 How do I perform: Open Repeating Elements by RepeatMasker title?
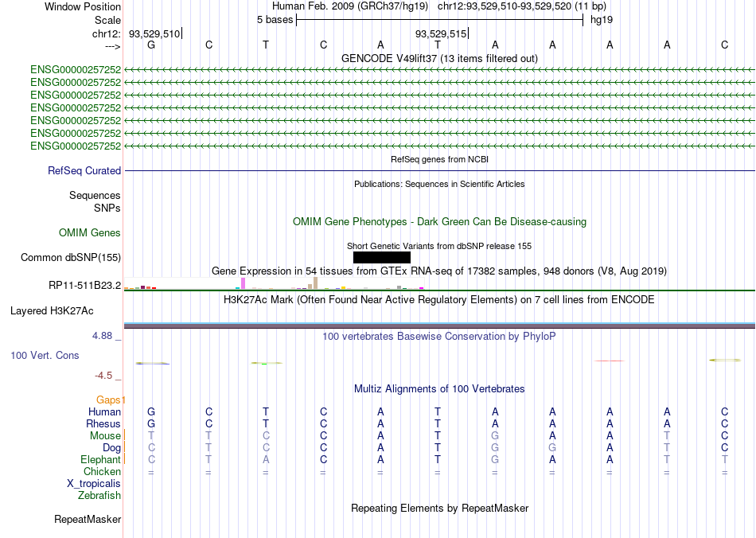[439, 508]
